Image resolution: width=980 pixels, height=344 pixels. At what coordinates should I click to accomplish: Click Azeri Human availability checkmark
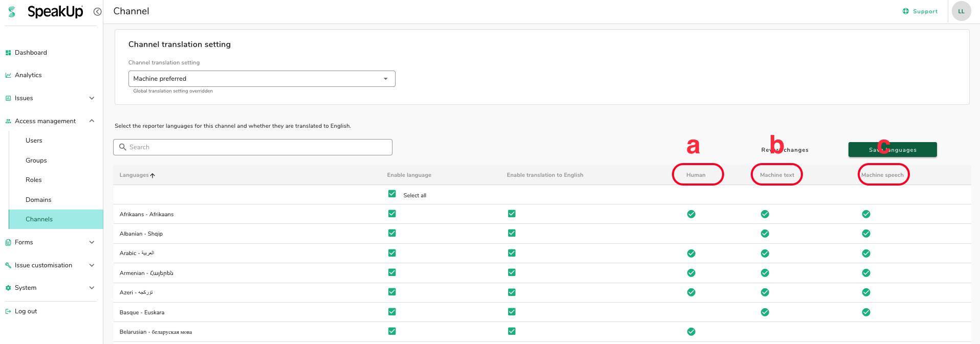click(x=691, y=292)
